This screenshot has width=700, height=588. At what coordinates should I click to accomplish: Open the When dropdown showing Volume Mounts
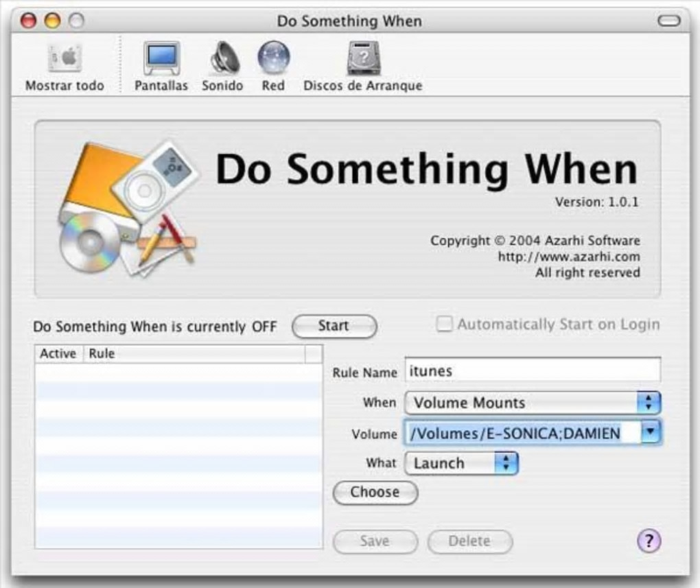(x=533, y=403)
